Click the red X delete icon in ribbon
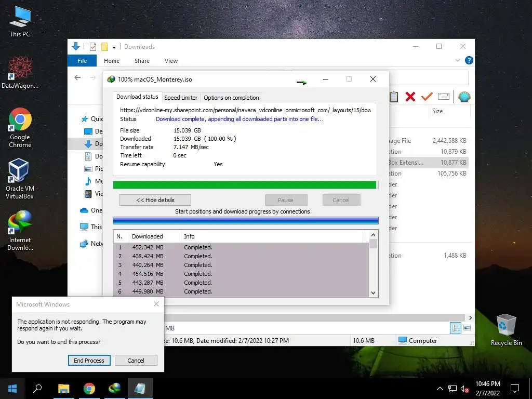Screen dimensions: 532x399 tap(410, 97)
